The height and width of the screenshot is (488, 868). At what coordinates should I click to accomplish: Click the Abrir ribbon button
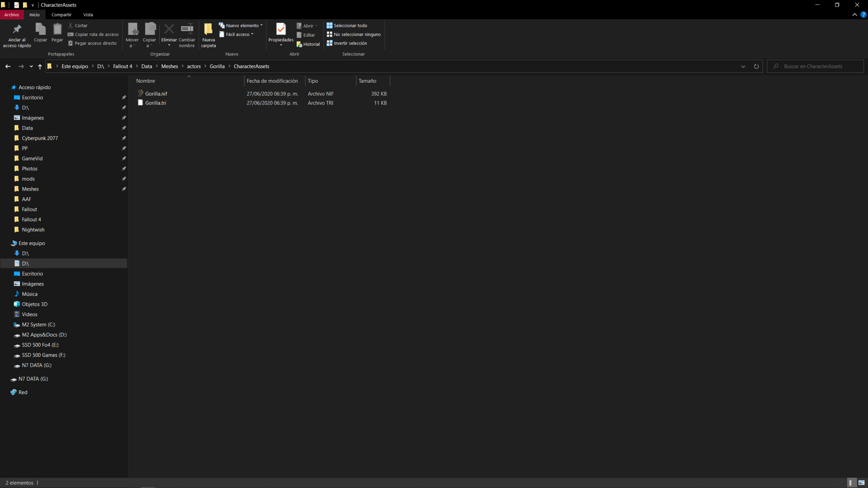[307, 26]
